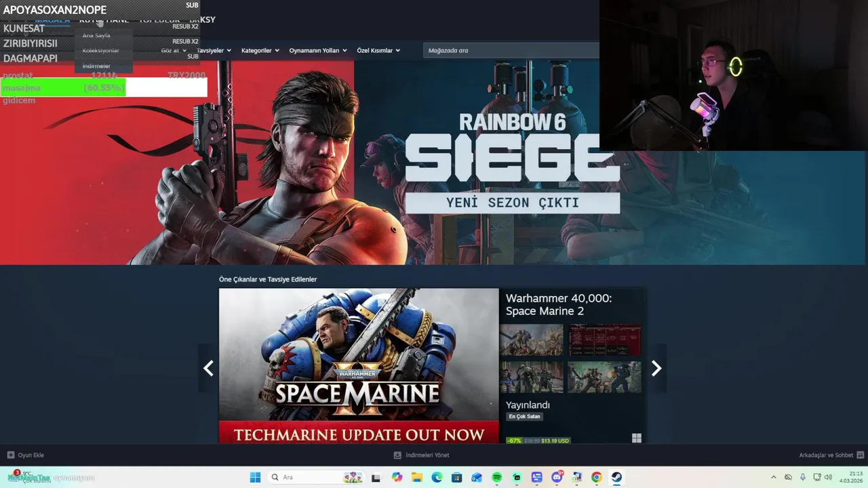Select Koleksiyonlar from library menu
Viewport: 868px width, 488px height.
[x=101, y=50]
